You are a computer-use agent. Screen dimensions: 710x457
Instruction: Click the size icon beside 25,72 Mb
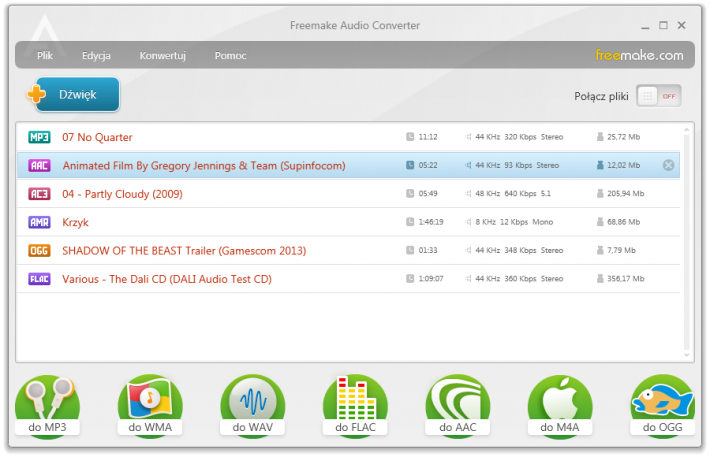coord(600,137)
